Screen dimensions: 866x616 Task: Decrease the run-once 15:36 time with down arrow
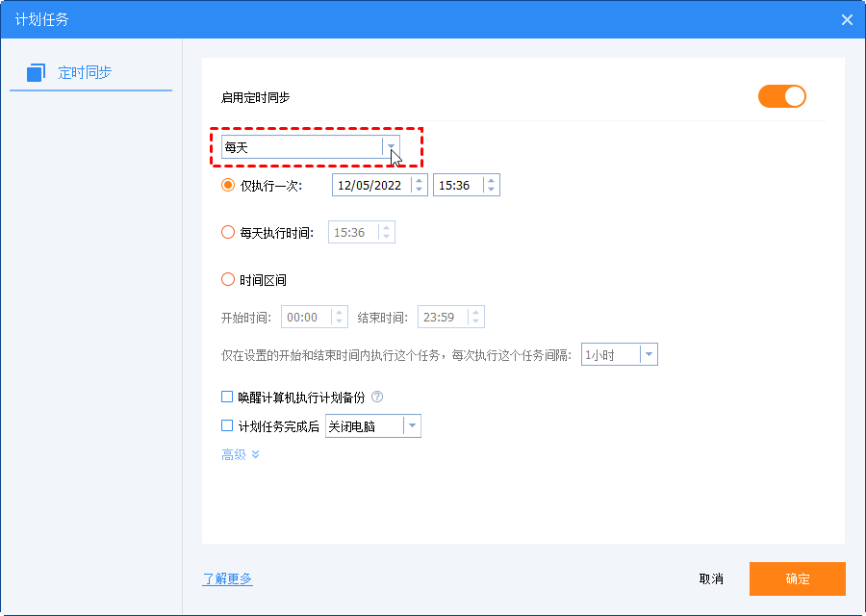491,190
